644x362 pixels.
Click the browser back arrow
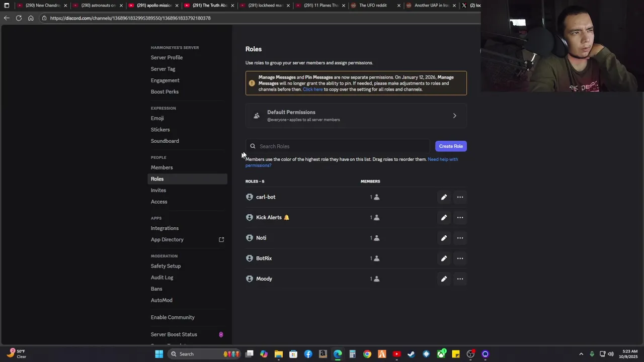pyautogui.click(x=6, y=18)
